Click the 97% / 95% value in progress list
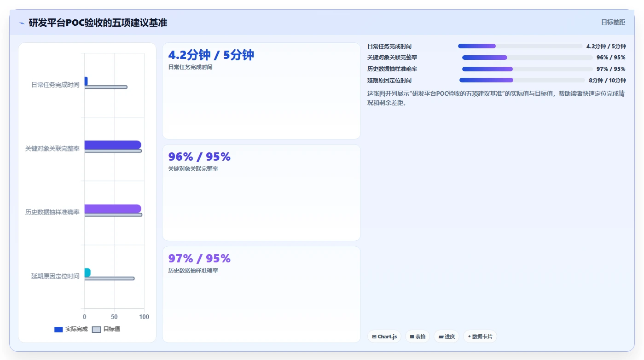 tap(611, 69)
